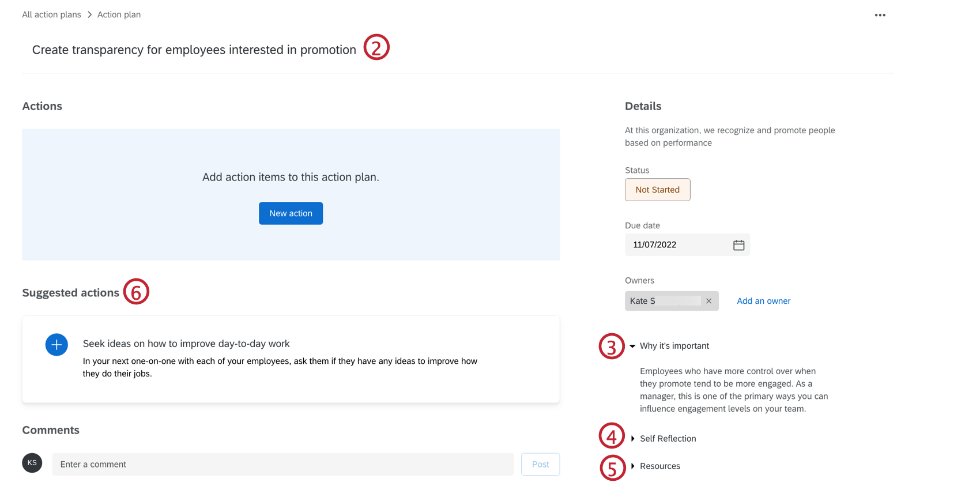Open the three-dot more options menu

(880, 15)
